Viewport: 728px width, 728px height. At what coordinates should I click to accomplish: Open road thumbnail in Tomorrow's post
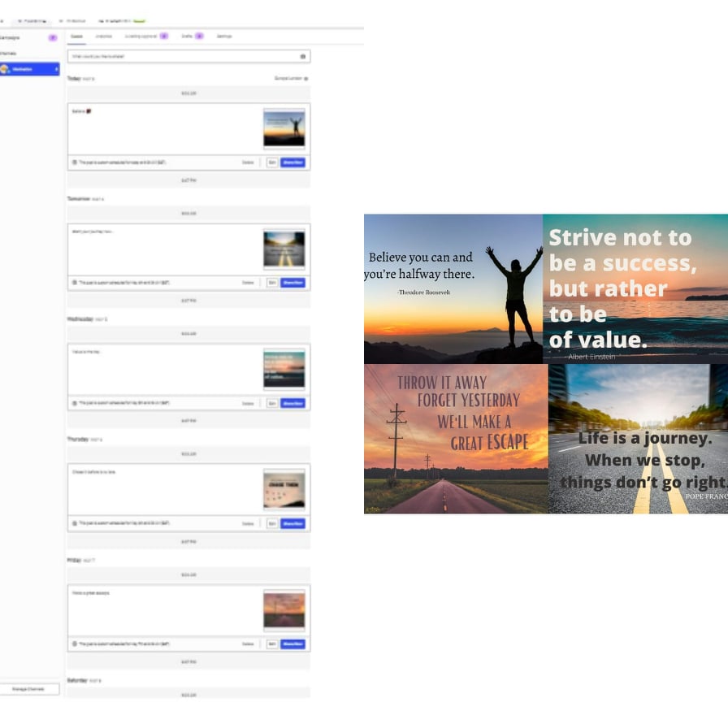point(284,249)
